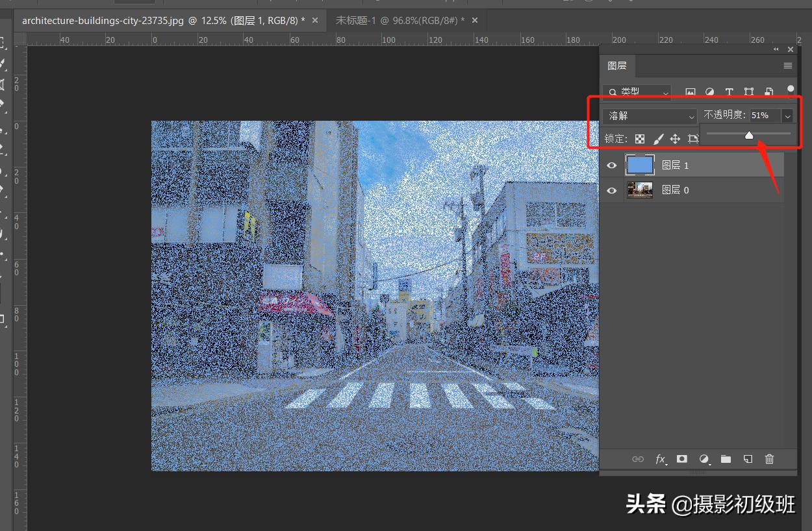Viewport: 812px width, 531px height.
Task: Add a new adjustment layer
Action: (704, 459)
